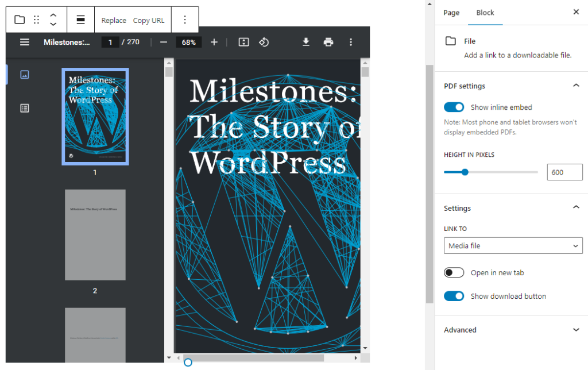
Task: Enable Open in new tab
Action: pyautogui.click(x=454, y=273)
